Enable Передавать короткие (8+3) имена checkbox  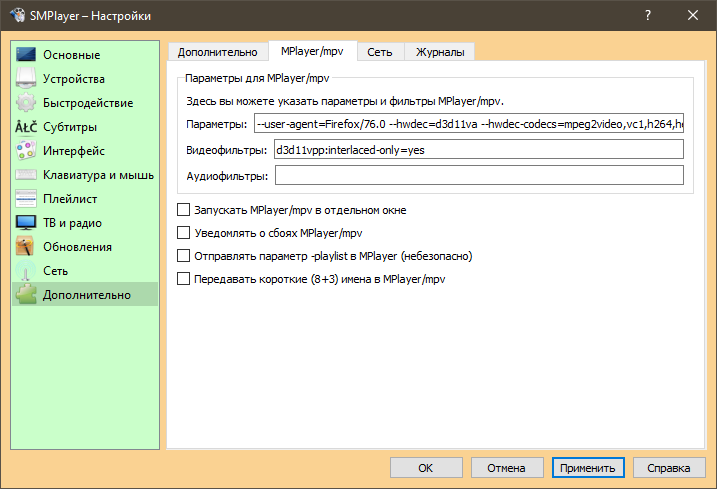[x=183, y=279]
